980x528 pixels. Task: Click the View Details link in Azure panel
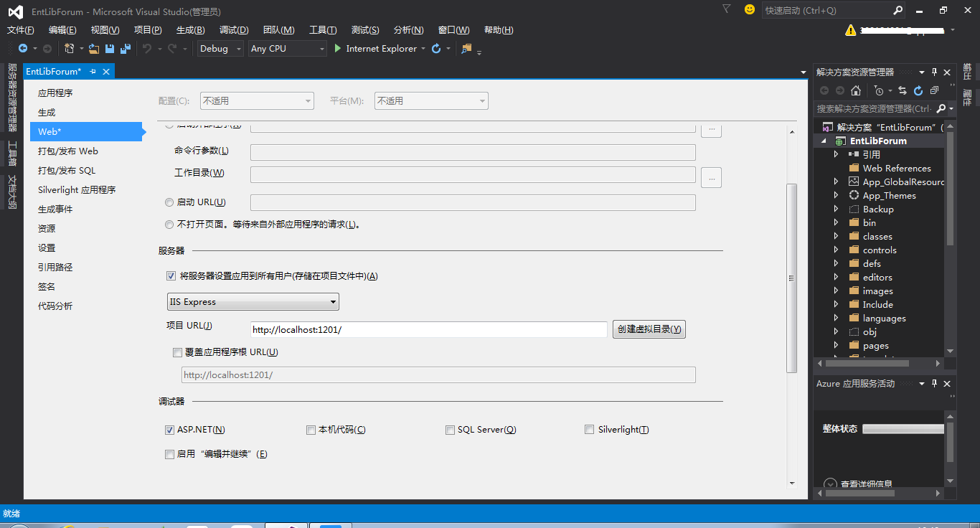pyautogui.click(x=867, y=485)
